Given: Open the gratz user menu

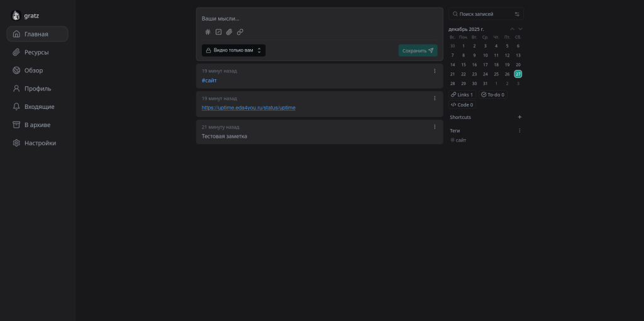Looking at the screenshot, I should pyautogui.click(x=26, y=15).
